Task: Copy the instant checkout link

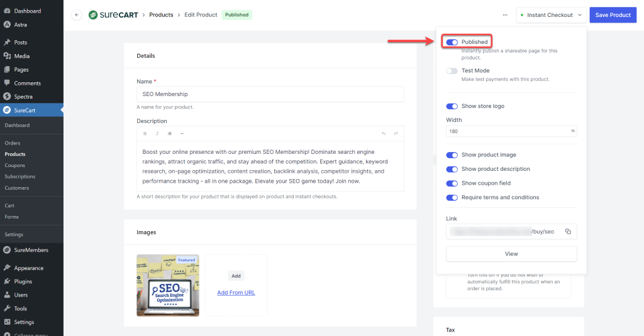Action: pyautogui.click(x=568, y=231)
